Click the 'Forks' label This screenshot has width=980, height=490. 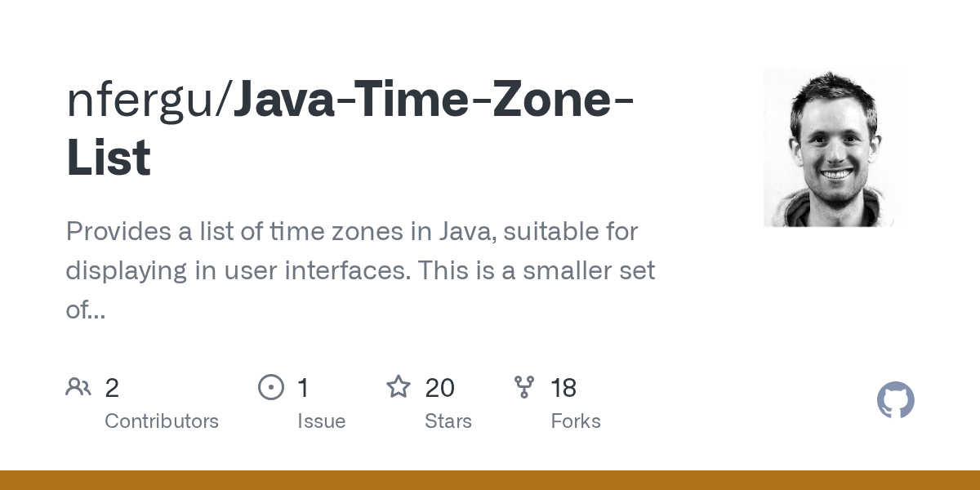(576, 421)
